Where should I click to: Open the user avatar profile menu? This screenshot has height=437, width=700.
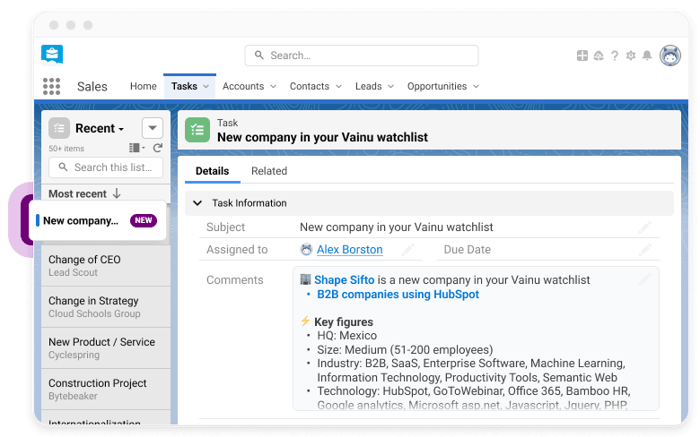670,57
